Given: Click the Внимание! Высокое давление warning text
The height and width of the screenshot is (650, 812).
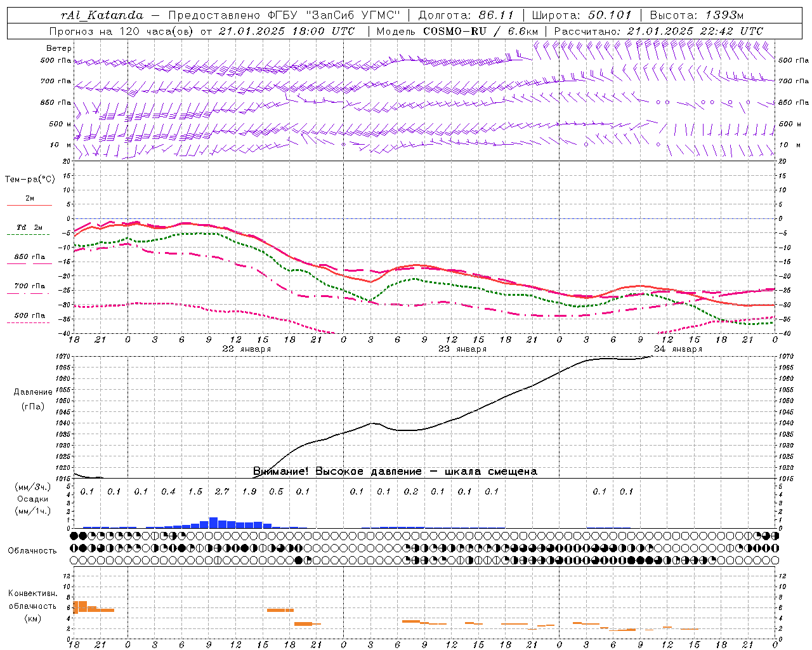Looking at the screenshot, I should tap(395, 472).
